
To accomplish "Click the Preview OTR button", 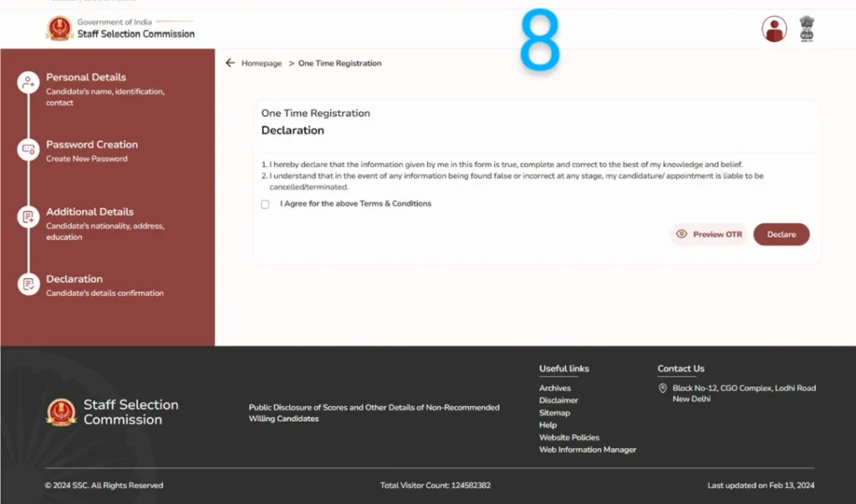I will (709, 234).
